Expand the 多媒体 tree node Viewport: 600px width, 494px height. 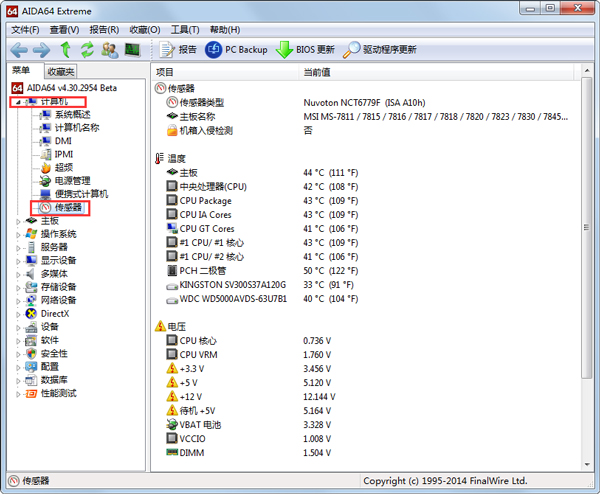18,274
